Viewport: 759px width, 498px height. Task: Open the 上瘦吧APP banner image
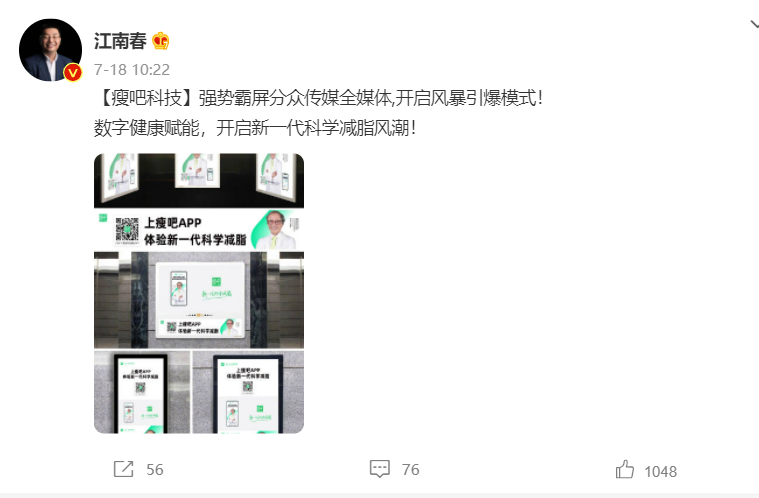click(x=199, y=230)
